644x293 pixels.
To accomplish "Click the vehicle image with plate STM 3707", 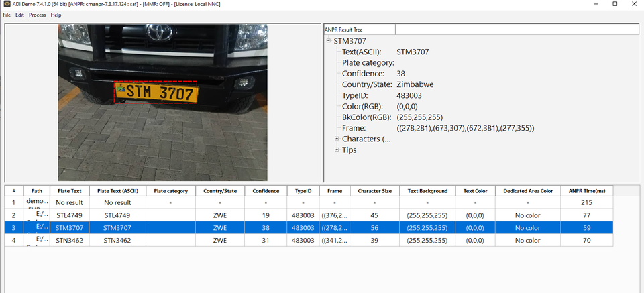I will tap(162, 102).
